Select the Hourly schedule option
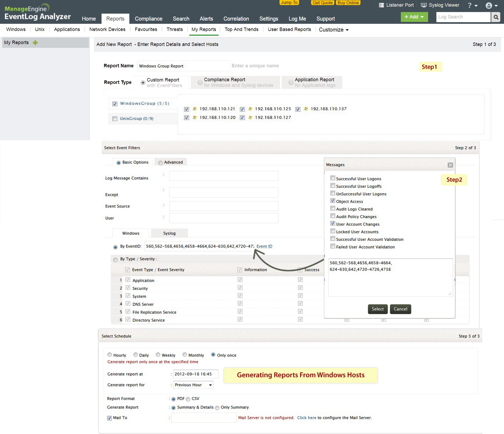 click(110, 355)
